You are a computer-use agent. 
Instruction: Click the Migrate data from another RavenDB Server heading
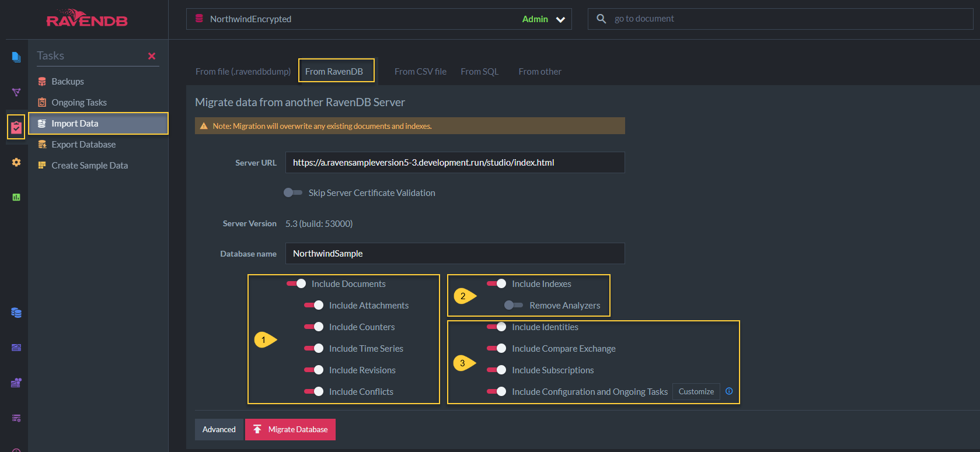[300, 102]
